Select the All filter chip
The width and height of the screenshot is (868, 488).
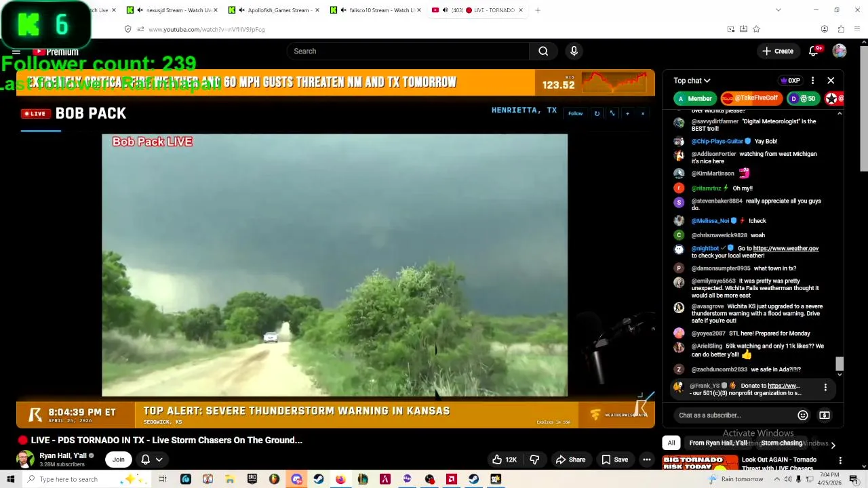pyautogui.click(x=671, y=443)
